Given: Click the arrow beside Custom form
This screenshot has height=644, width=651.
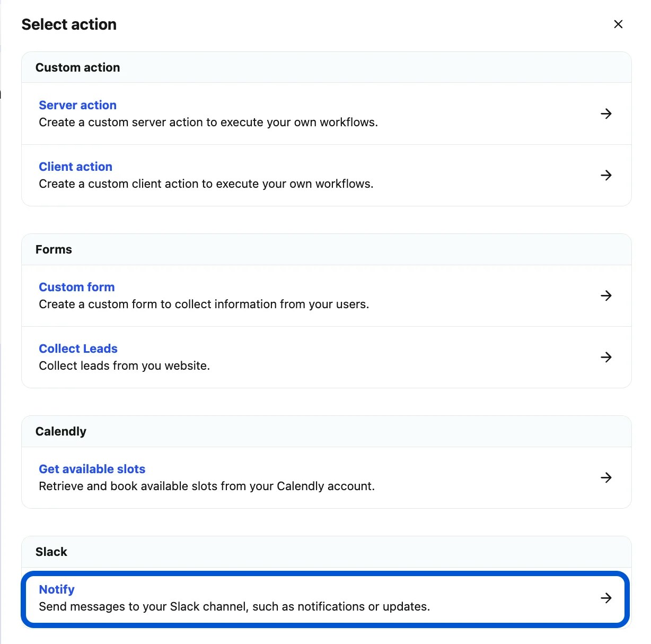Looking at the screenshot, I should click(606, 295).
